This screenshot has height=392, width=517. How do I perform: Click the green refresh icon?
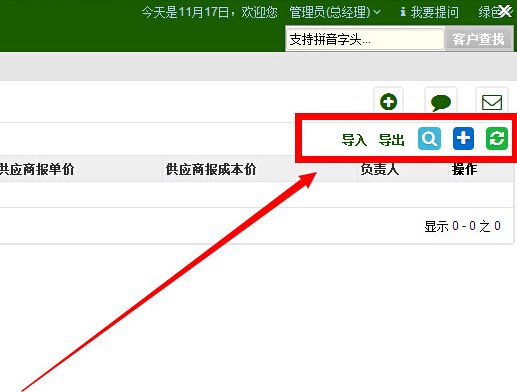497,138
